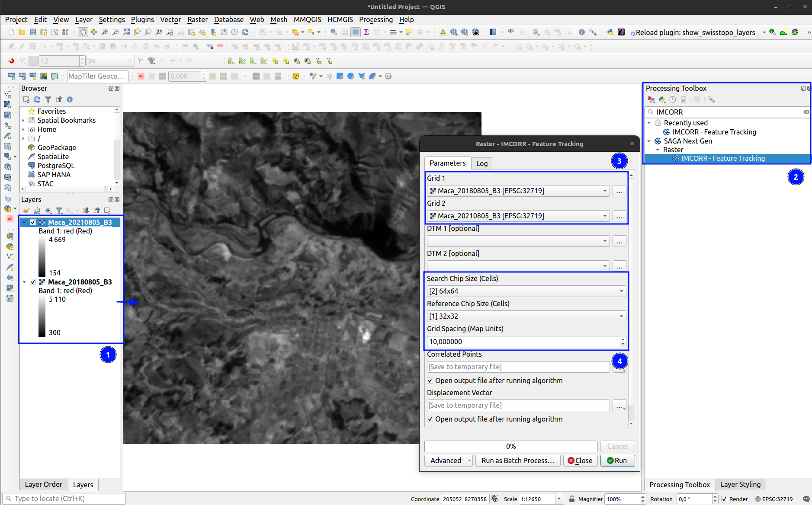Viewport: 812px width, 505px height.
Task: Expand the Spatial Bookmarks tree item
Action: click(x=23, y=120)
